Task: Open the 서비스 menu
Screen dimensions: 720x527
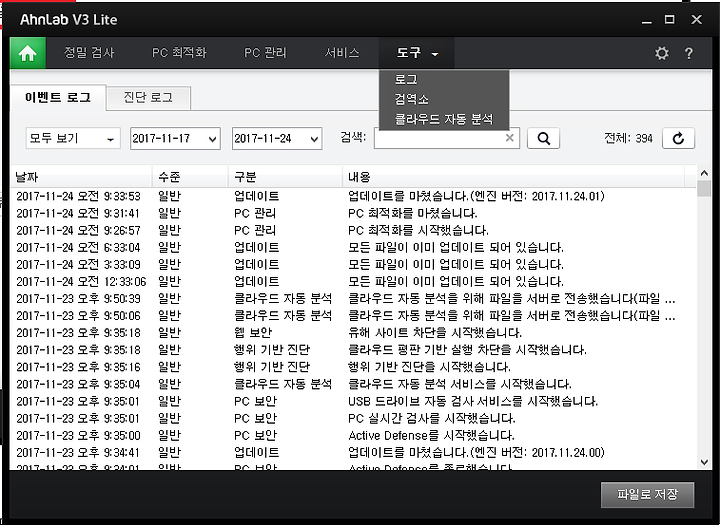Action: tap(342, 53)
